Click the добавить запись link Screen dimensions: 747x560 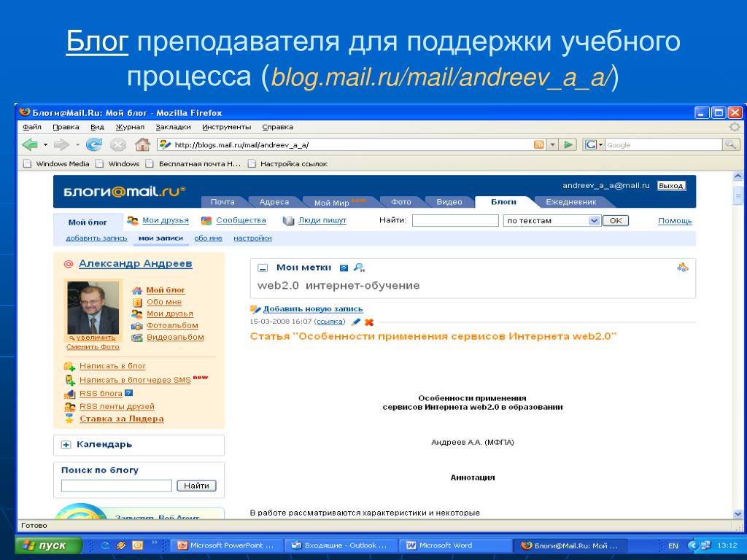click(x=96, y=238)
